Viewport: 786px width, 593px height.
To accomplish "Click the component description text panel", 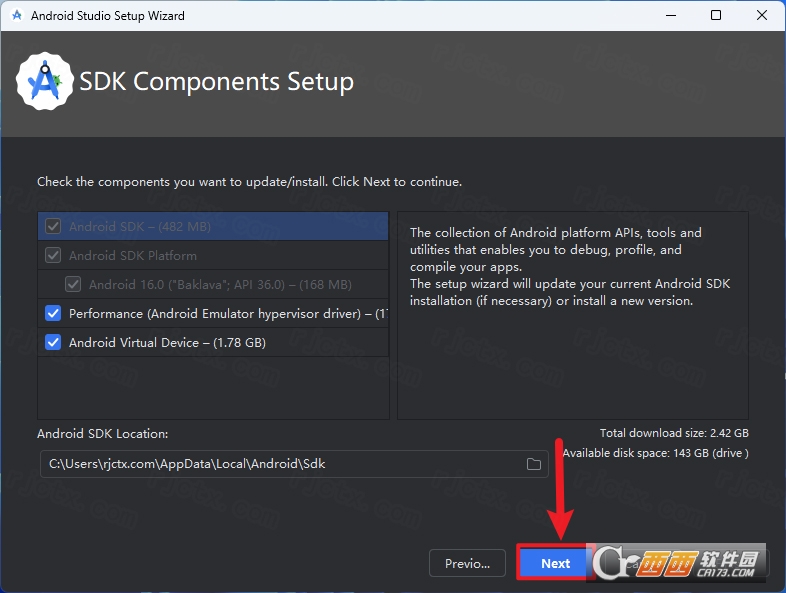I will 573,315.
